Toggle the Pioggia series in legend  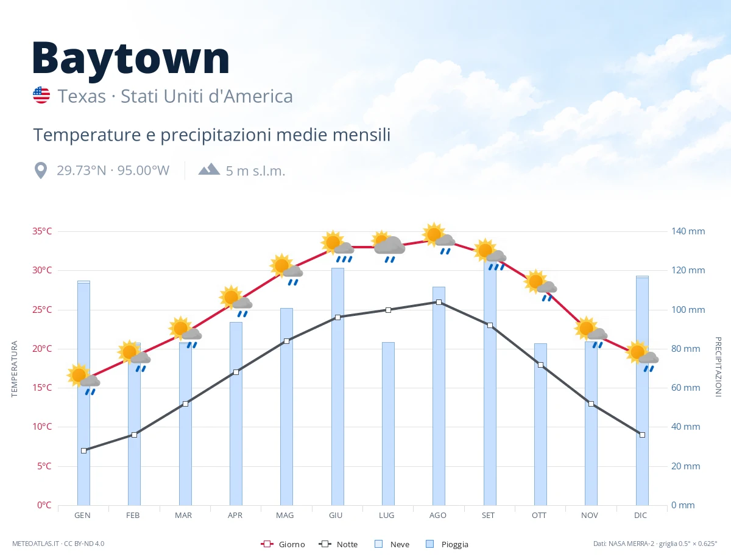pyautogui.click(x=447, y=544)
